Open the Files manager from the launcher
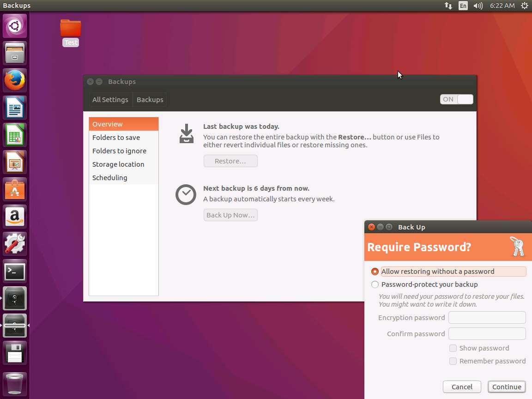 point(15,53)
